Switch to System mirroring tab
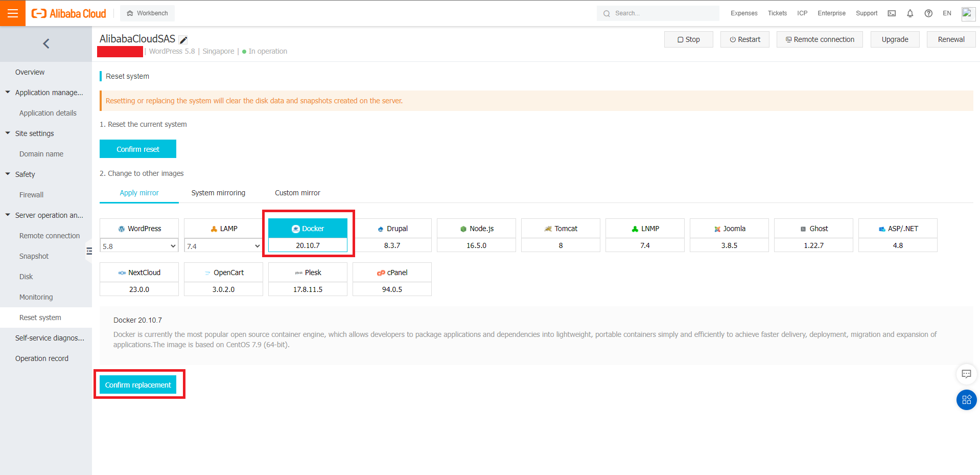The image size is (980, 475). [x=218, y=193]
